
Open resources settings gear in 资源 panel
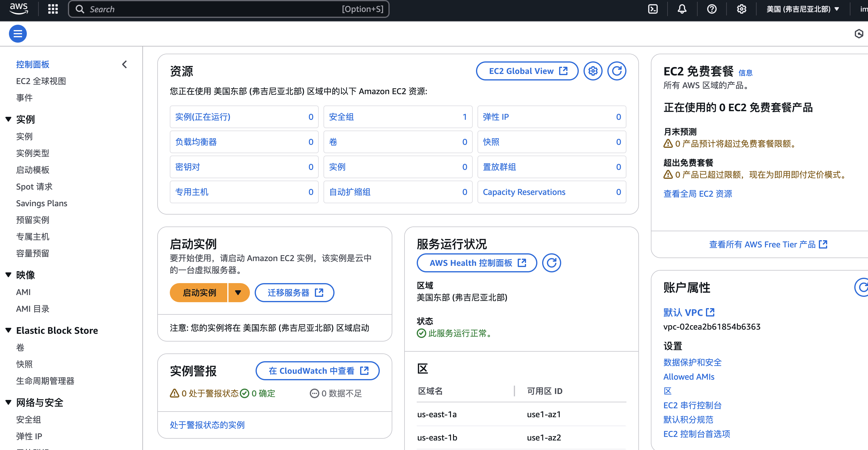coord(593,71)
